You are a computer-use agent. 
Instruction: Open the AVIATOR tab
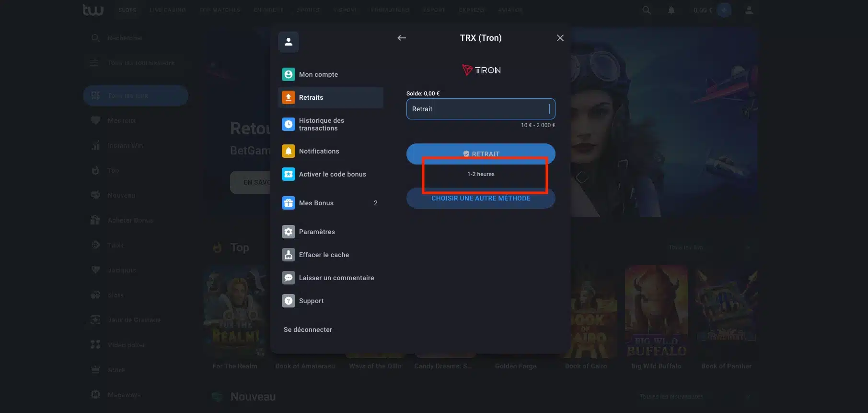pos(510,10)
